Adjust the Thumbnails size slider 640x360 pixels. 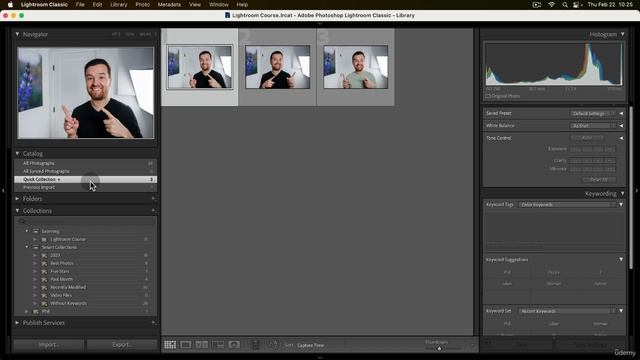tap(439, 349)
